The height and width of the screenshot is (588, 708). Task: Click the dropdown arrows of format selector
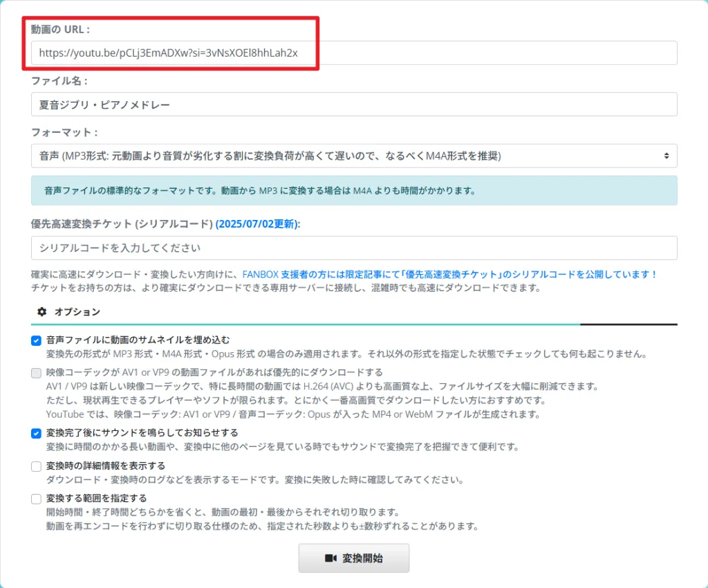(x=667, y=156)
